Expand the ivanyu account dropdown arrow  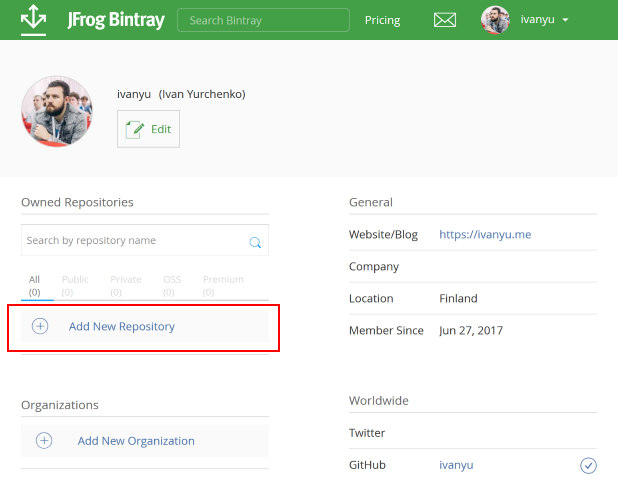tap(566, 20)
